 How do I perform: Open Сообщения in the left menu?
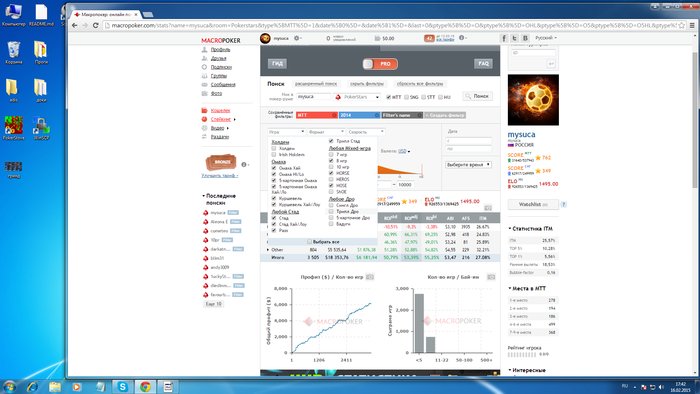coord(223,85)
